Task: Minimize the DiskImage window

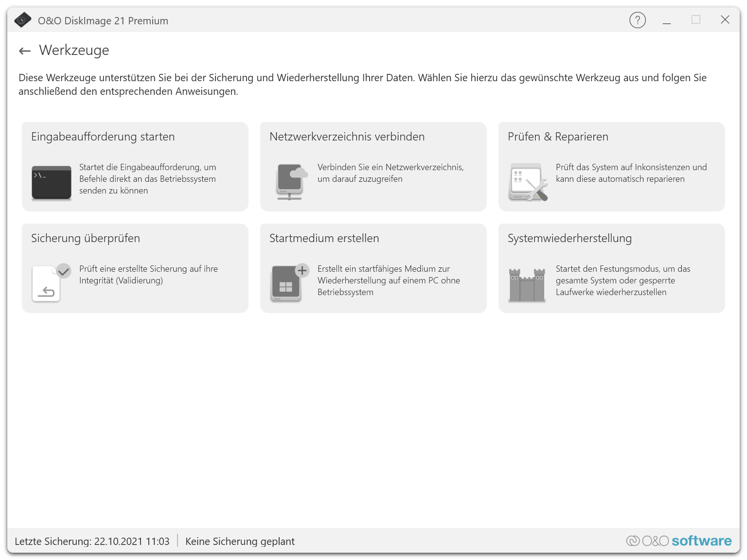Action: (x=667, y=20)
